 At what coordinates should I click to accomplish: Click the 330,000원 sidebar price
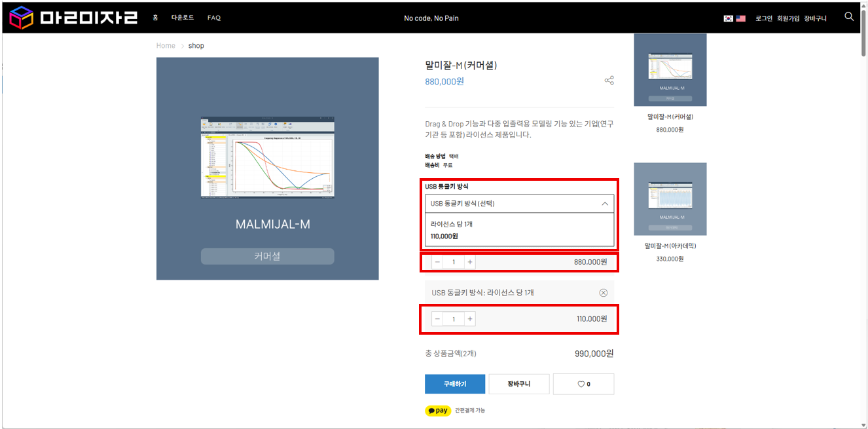coord(670,259)
